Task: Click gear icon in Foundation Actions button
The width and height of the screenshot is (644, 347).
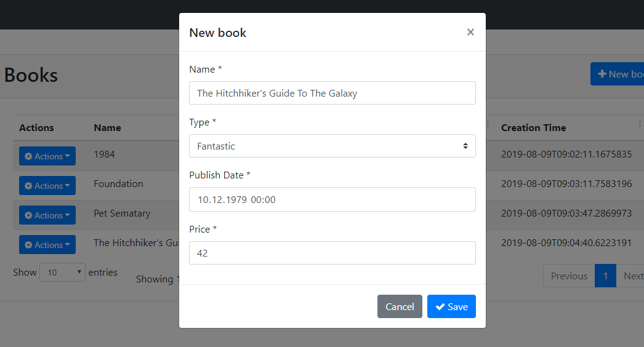Action: 28,186
